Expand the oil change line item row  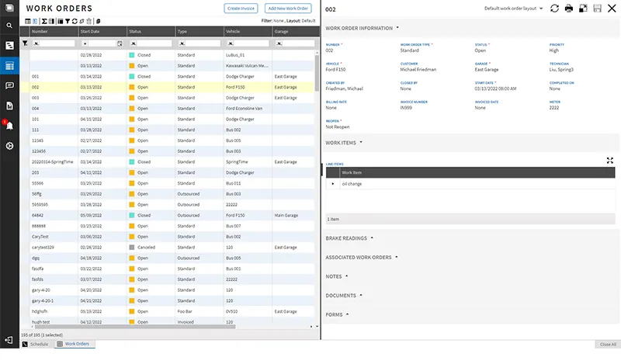334,184
